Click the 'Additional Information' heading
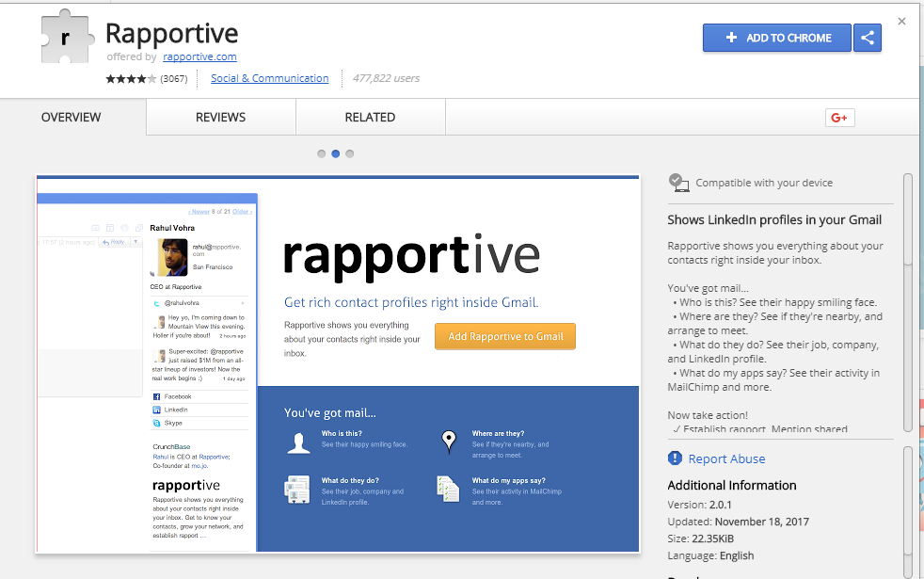 [732, 485]
